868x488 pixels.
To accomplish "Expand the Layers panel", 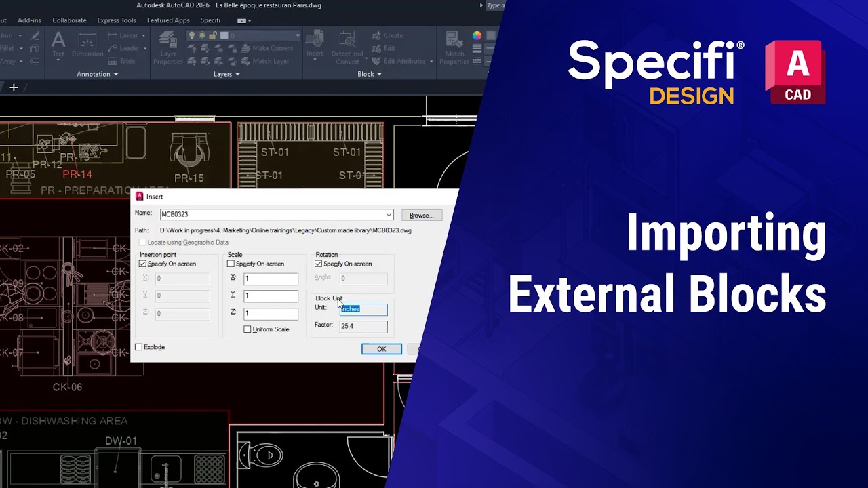I will pyautogui.click(x=226, y=74).
